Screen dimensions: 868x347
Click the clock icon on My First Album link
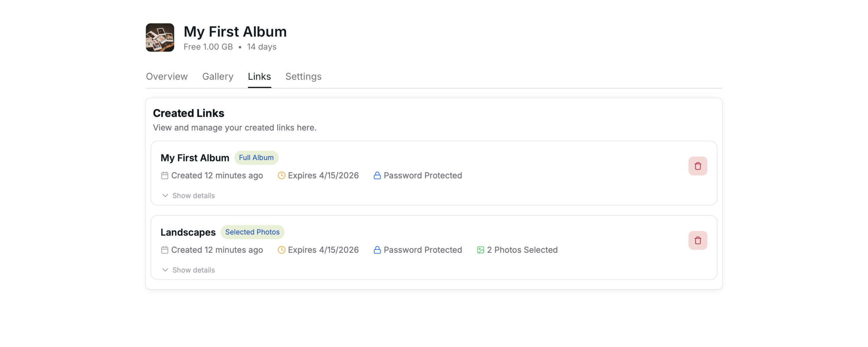point(281,175)
